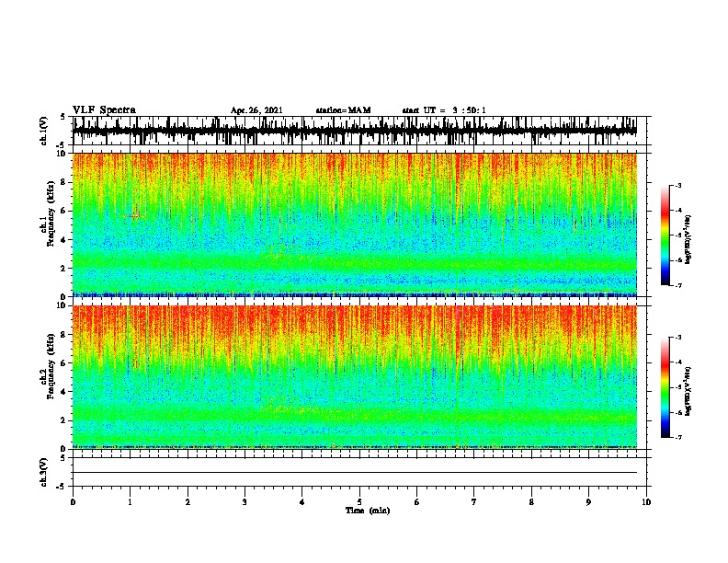The image size is (728, 563).
Task: Click the "8" kHz tick on ch.1 axis
Action: coord(63,182)
